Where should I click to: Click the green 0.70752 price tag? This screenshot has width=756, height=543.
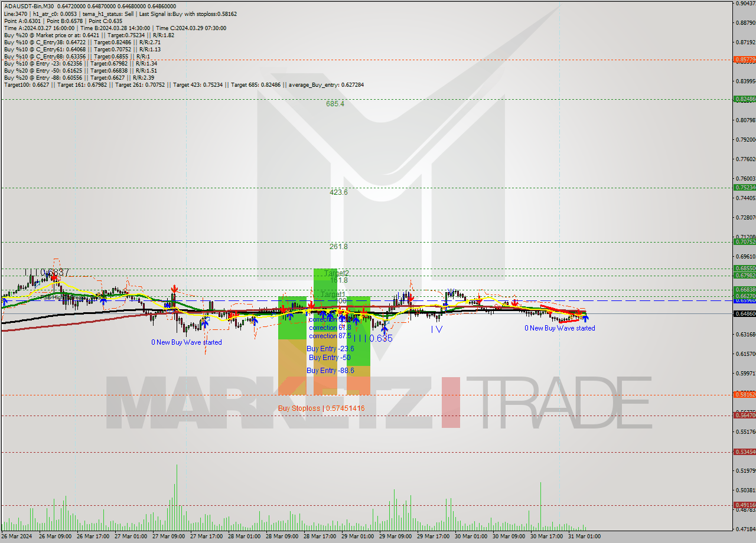pos(744,241)
